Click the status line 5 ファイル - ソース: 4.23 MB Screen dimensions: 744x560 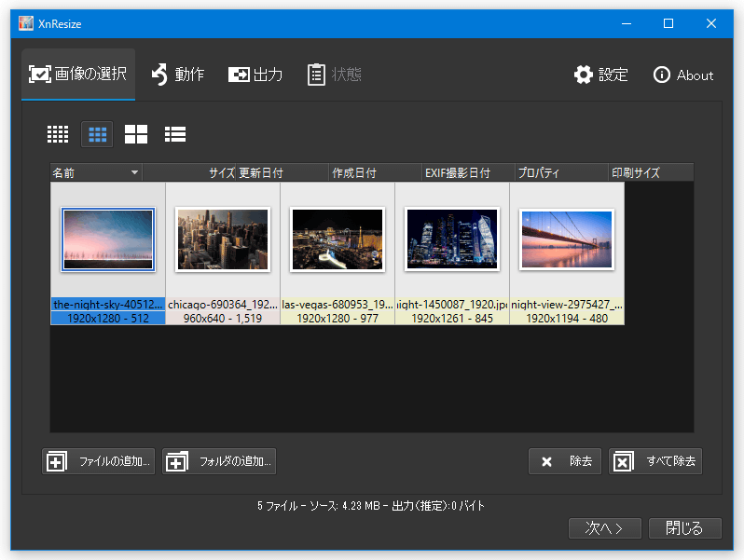click(371, 506)
